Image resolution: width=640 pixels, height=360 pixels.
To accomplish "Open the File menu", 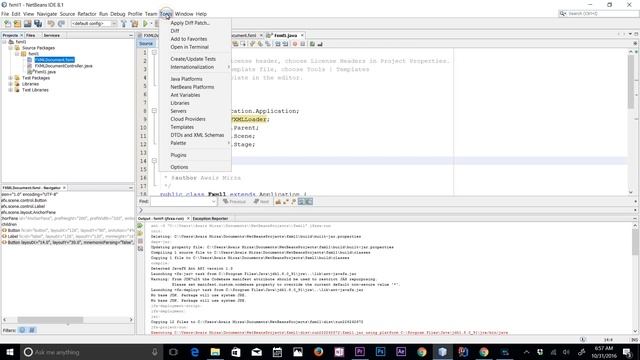I will [5, 14].
